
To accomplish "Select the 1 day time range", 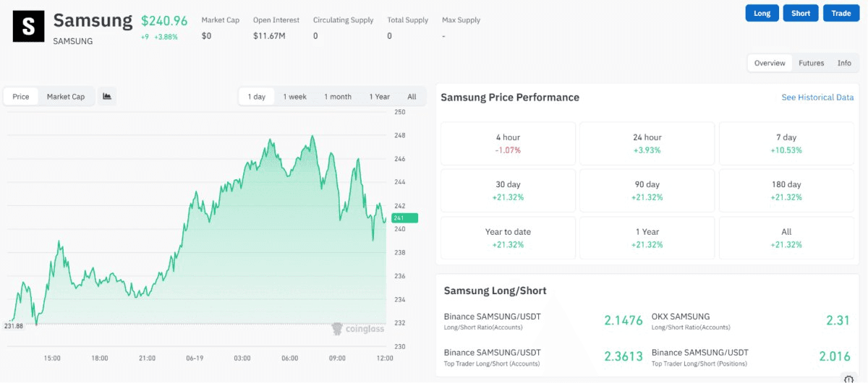I will [257, 96].
